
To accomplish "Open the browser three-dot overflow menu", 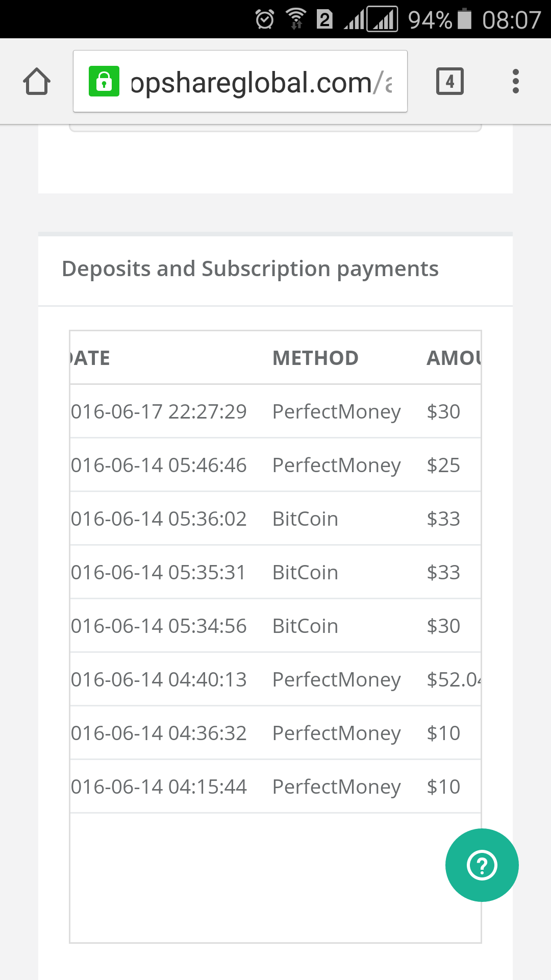I will click(516, 81).
